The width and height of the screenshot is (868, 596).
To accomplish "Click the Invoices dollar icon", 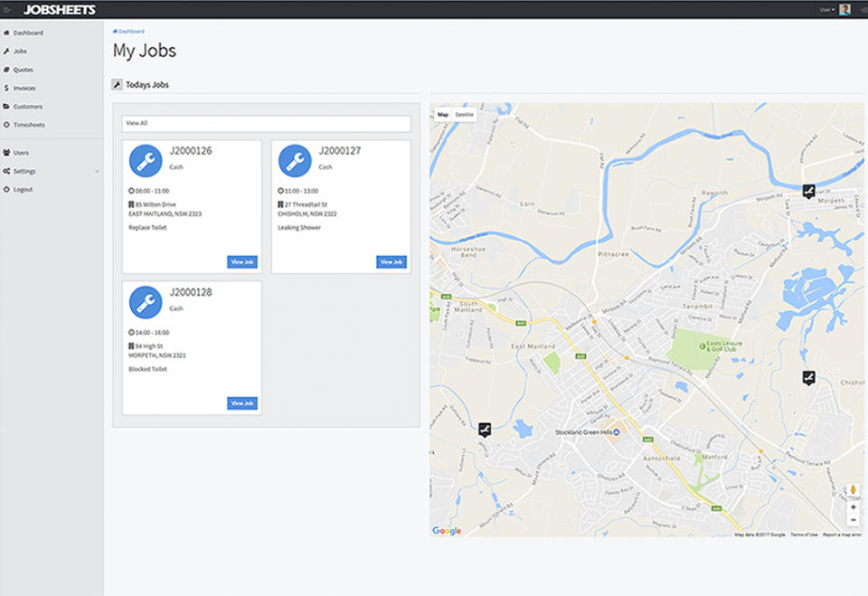I will tap(6, 88).
